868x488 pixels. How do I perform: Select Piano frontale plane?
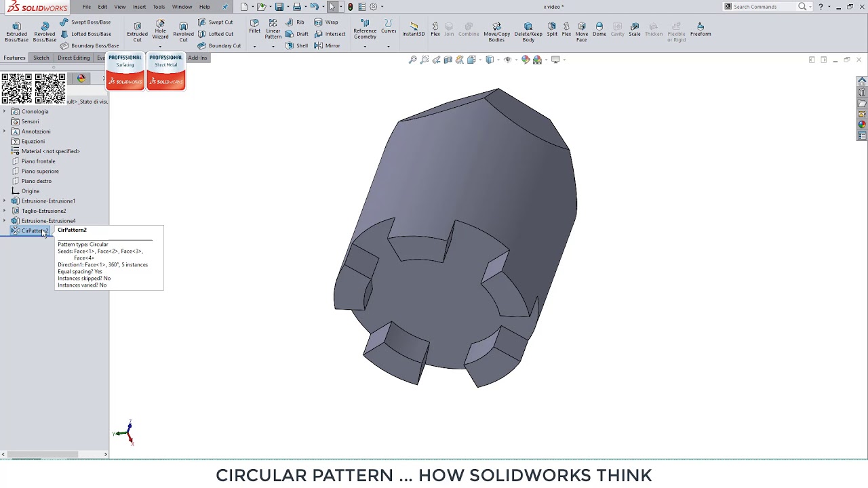[x=38, y=161]
